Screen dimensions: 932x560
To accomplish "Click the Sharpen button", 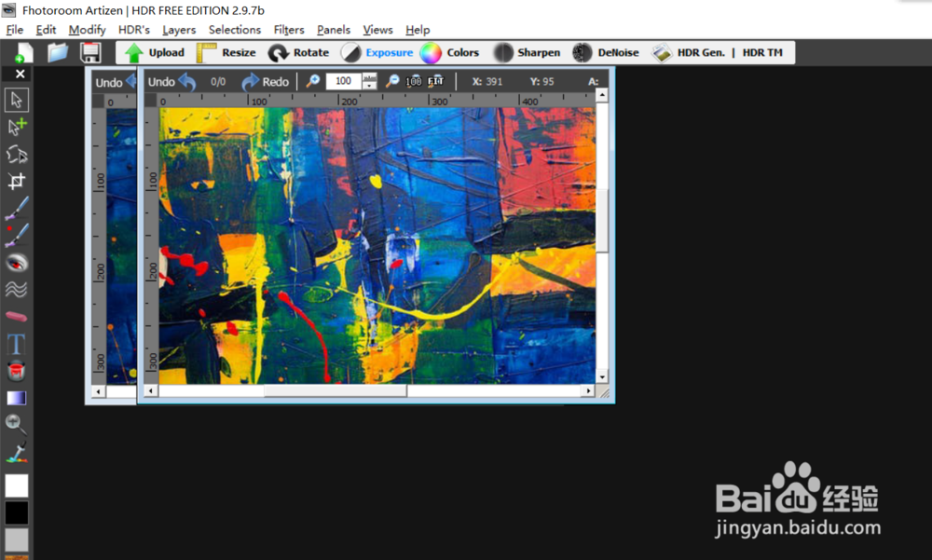I will coord(528,53).
